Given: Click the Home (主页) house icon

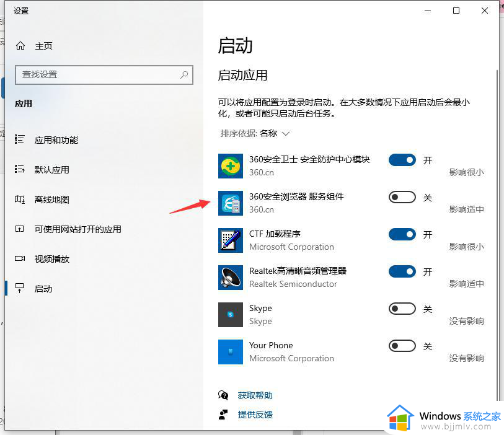Looking at the screenshot, I should click(x=20, y=46).
